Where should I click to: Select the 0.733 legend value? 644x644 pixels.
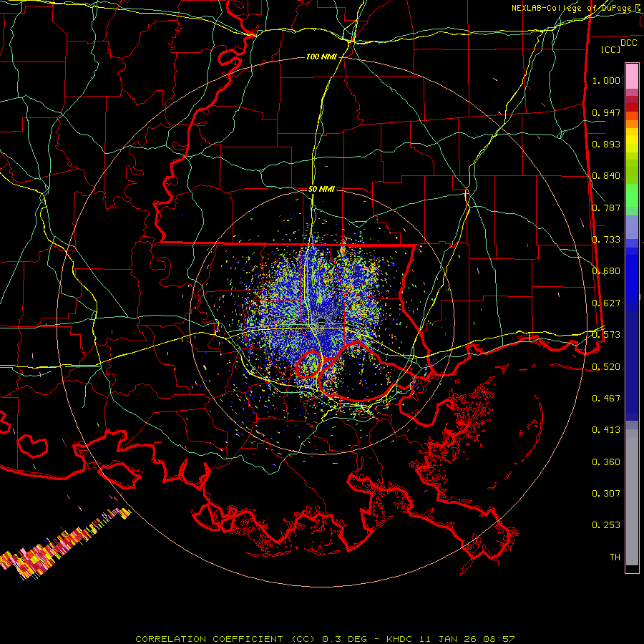[606, 240]
